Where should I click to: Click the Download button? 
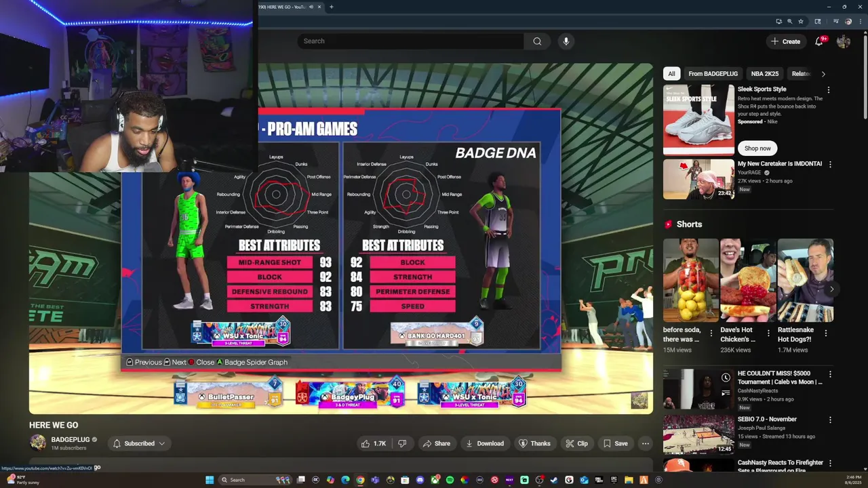(485, 443)
